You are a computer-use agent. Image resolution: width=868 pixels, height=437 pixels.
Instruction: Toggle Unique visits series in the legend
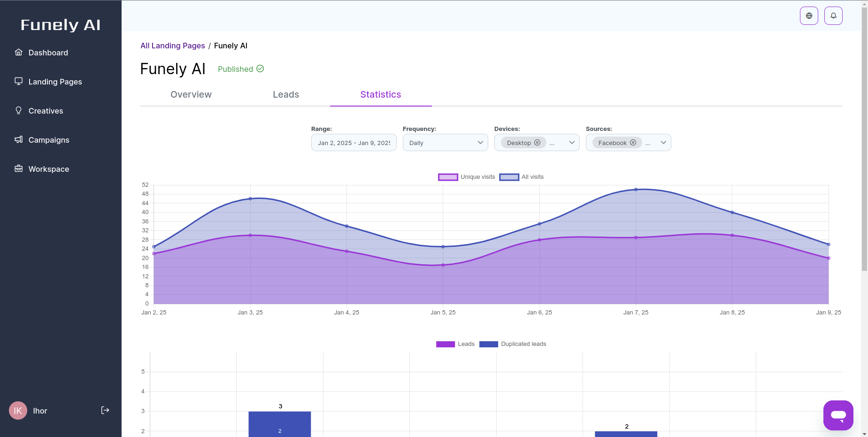[x=467, y=177]
